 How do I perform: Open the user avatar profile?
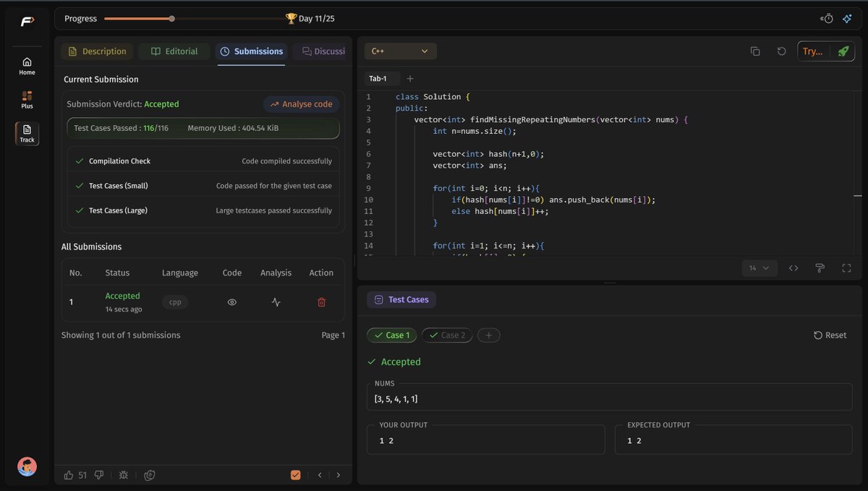[x=27, y=466]
